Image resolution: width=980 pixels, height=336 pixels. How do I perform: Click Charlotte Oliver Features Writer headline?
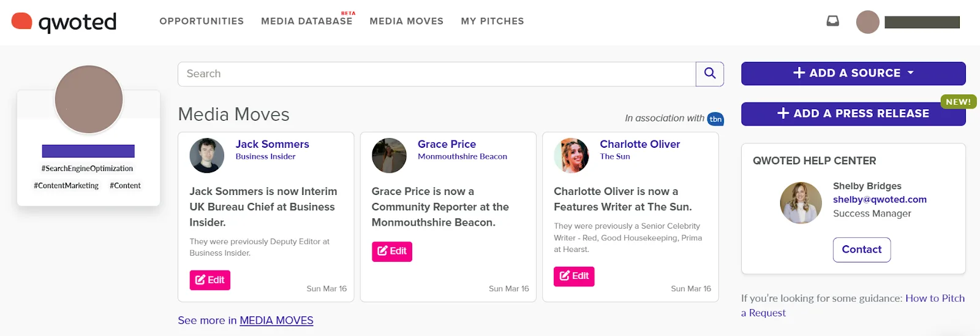pos(623,199)
